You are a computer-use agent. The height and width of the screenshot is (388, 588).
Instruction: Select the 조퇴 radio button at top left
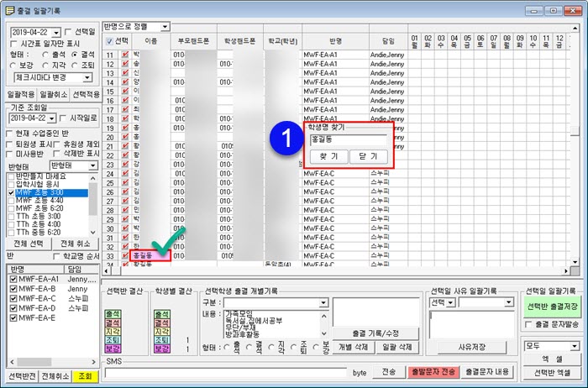(75, 66)
